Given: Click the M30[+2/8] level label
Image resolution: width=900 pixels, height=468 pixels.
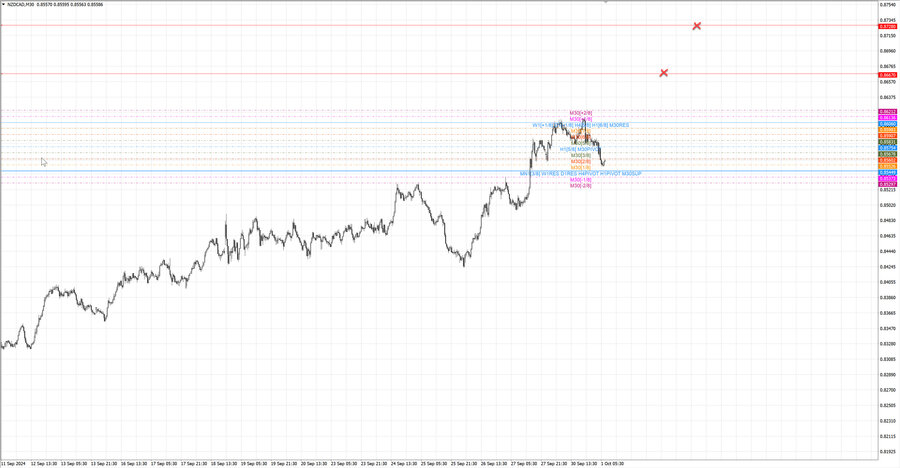Looking at the screenshot, I should 581,113.
